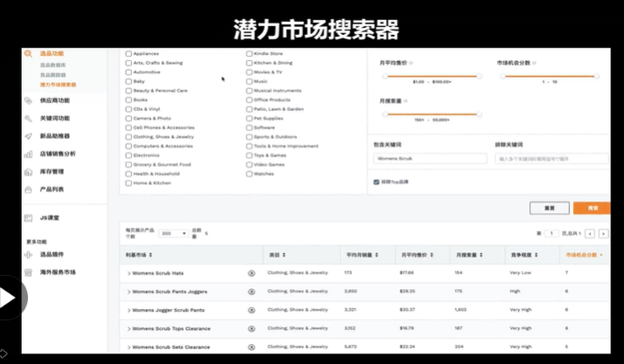The height and width of the screenshot is (364, 624).
Task: Expand the Womens Scrub Hats row
Action: (x=128, y=273)
